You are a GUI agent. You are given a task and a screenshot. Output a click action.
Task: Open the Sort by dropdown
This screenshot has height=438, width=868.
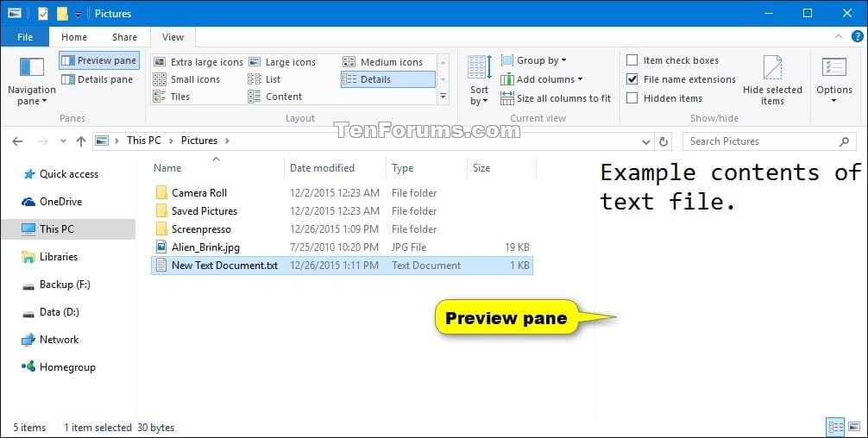(x=479, y=81)
